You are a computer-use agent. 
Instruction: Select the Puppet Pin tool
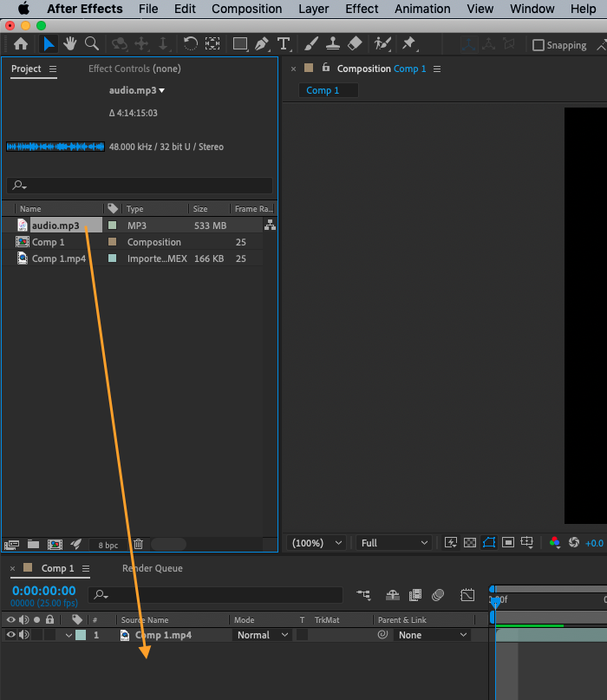pos(408,44)
